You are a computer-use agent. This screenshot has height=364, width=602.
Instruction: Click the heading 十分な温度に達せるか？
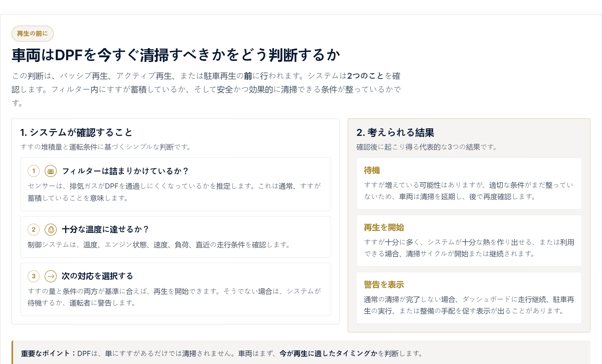(x=105, y=229)
